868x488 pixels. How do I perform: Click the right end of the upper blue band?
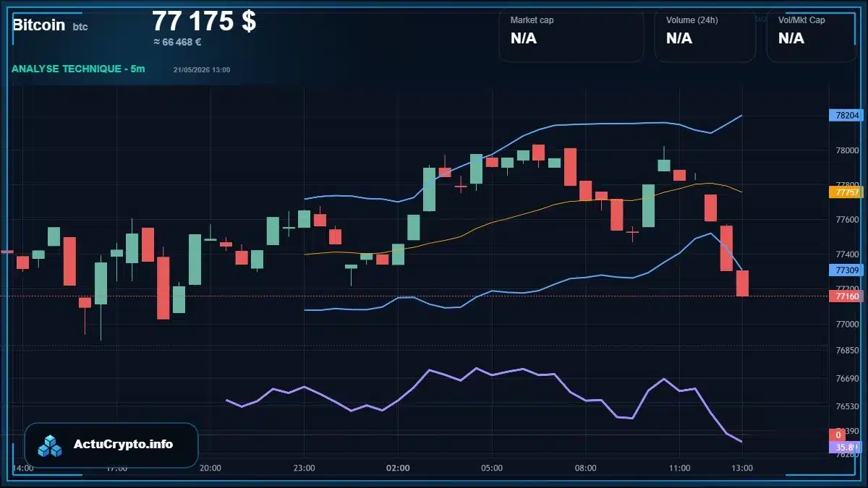coord(741,116)
